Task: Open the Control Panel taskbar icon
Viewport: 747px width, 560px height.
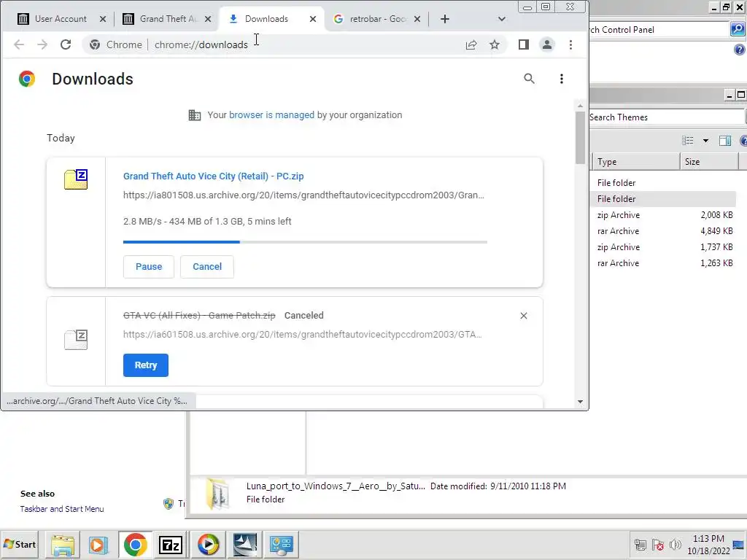Action: coord(281,545)
